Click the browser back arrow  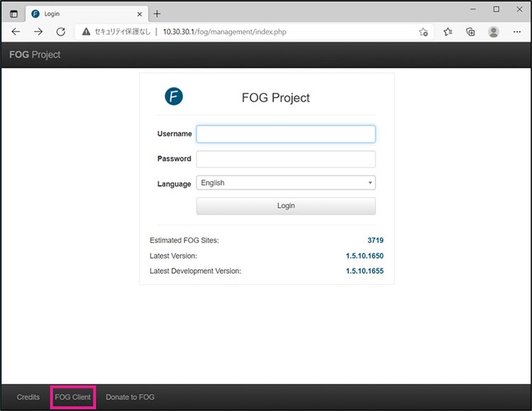pyautogui.click(x=16, y=32)
